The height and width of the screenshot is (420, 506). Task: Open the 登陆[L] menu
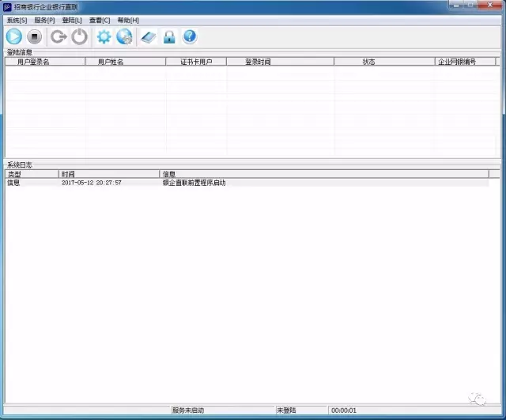pos(72,19)
